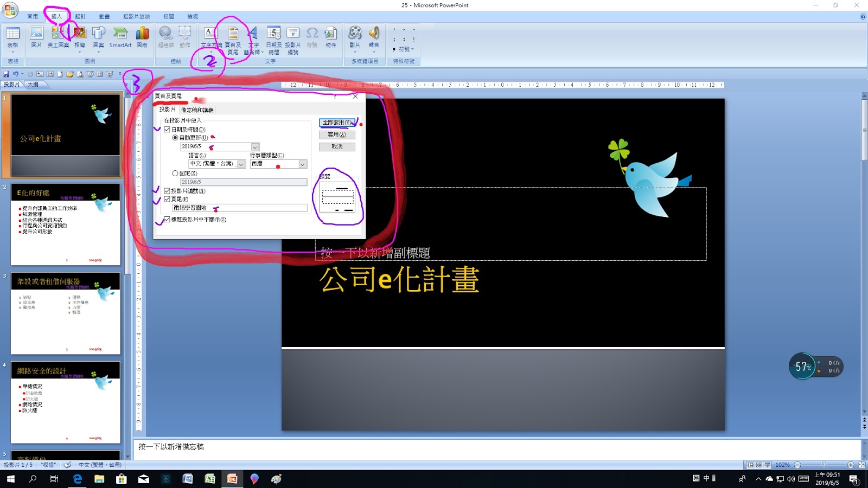868x488 pixels.
Task: Open Excel from the taskbar
Action: coord(210,479)
